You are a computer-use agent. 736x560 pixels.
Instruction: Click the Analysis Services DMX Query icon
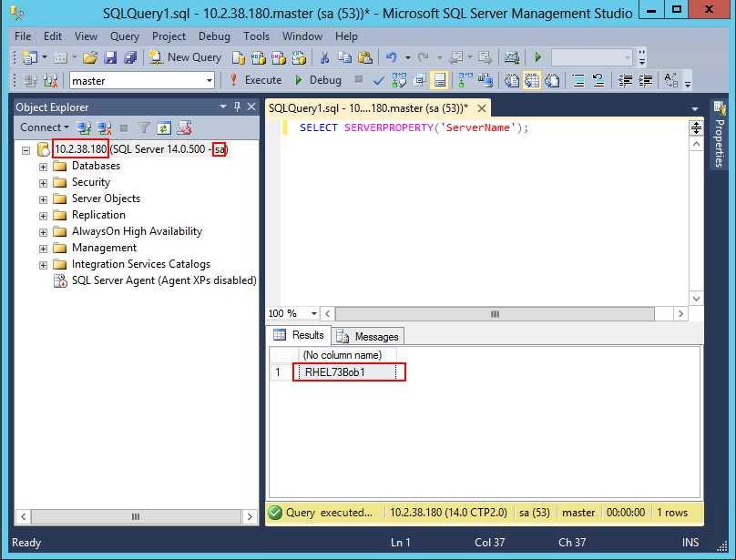(279, 57)
